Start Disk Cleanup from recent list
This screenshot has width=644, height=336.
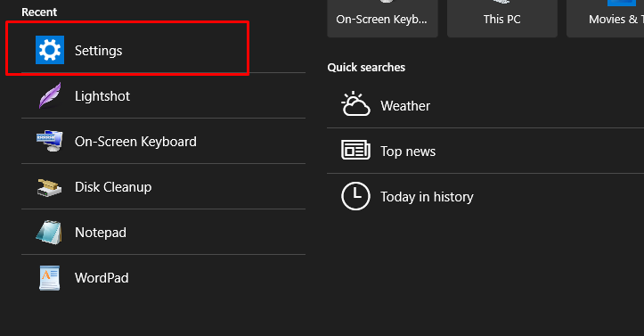pos(164,187)
